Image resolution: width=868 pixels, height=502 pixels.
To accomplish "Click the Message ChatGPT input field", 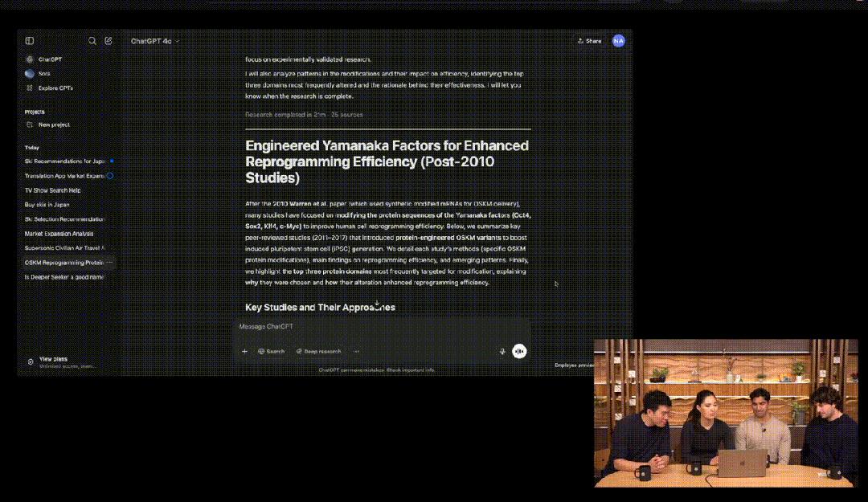I will click(382, 327).
